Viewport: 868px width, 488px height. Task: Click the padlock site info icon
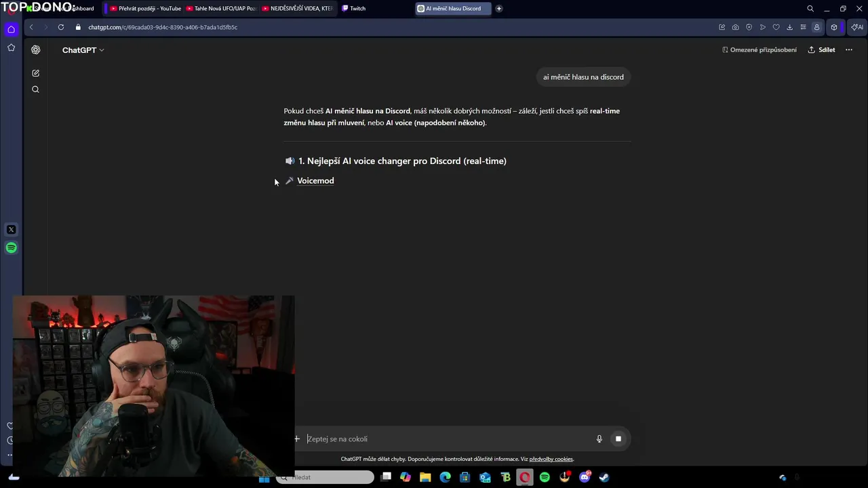78,27
